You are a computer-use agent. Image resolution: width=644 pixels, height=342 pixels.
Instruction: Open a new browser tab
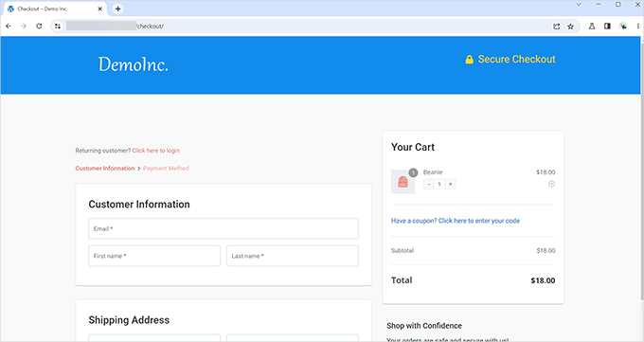tap(117, 9)
